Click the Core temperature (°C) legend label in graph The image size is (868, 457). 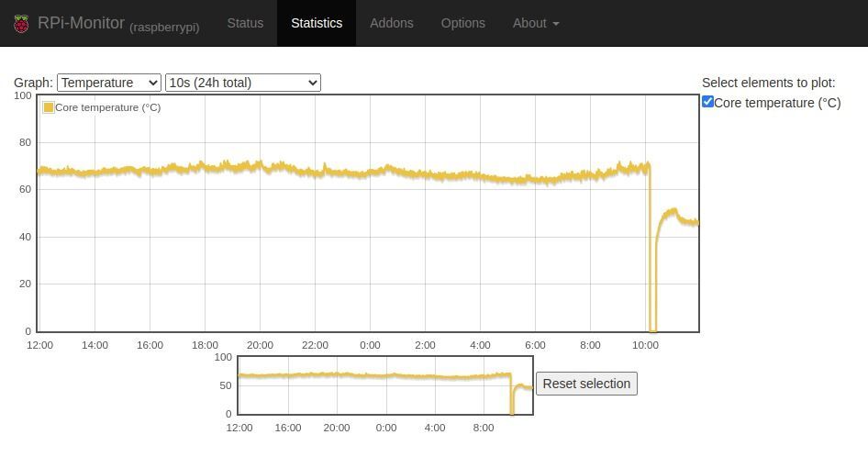[108, 107]
